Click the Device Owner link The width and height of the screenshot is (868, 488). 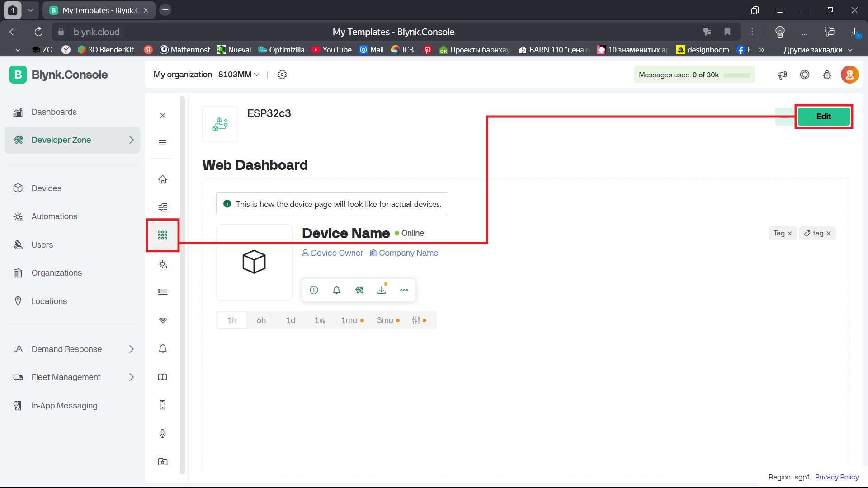coord(332,253)
